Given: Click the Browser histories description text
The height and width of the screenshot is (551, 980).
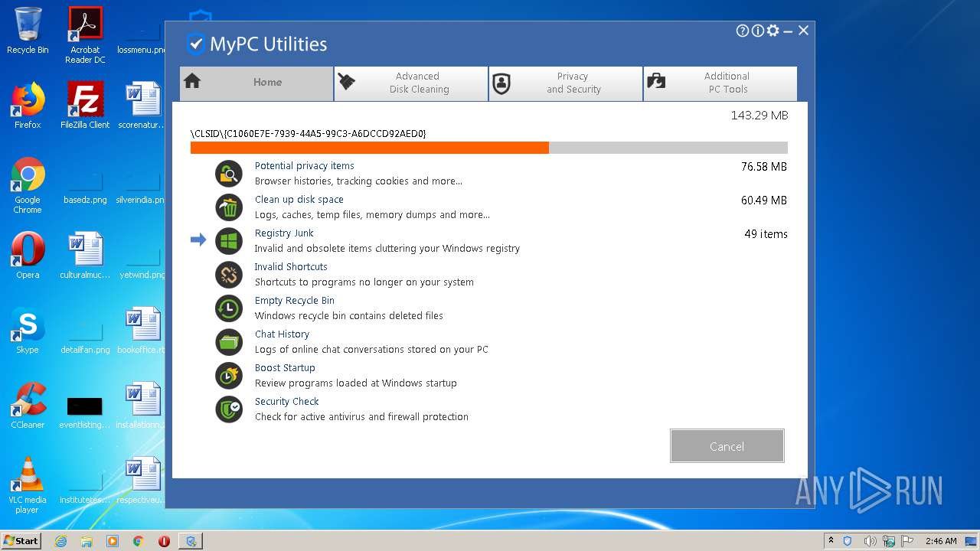Looking at the screenshot, I should [358, 181].
